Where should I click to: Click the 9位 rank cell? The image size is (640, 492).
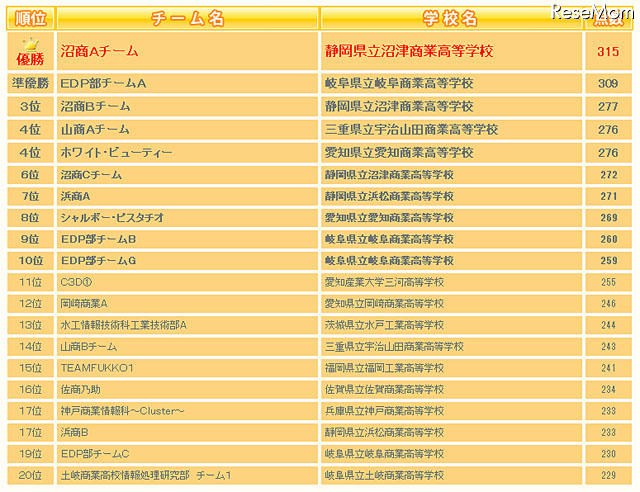click(30, 239)
